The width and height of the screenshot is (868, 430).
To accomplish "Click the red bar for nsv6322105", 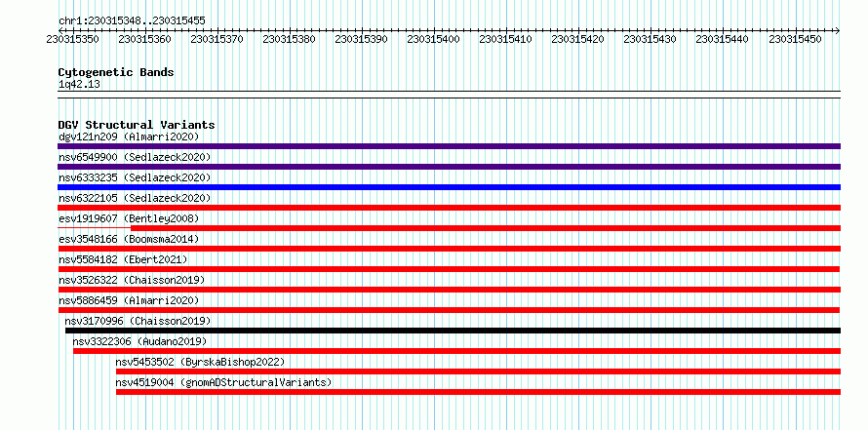I will click(x=449, y=208).
